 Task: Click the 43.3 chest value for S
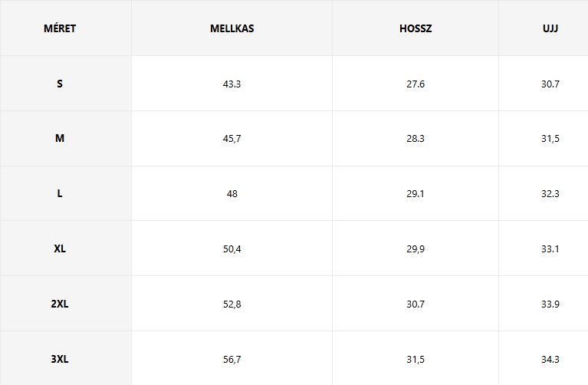point(232,84)
